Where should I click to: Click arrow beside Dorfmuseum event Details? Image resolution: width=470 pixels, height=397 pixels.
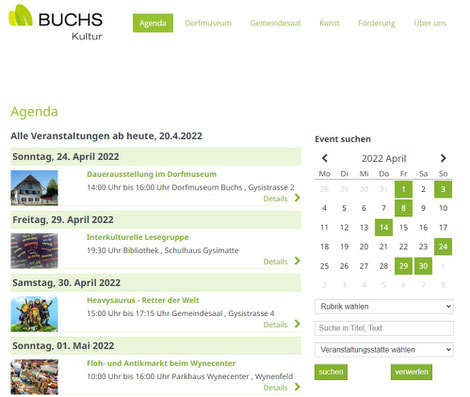click(x=297, y=198)
